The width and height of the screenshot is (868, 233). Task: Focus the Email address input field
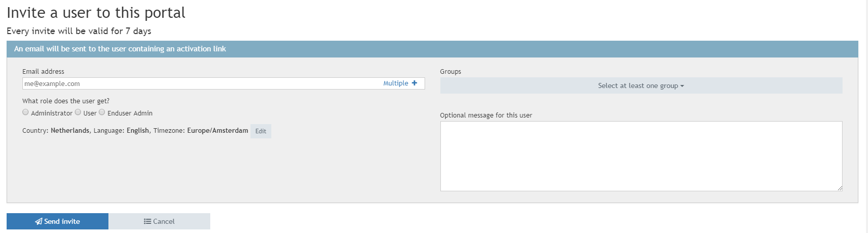199,84
